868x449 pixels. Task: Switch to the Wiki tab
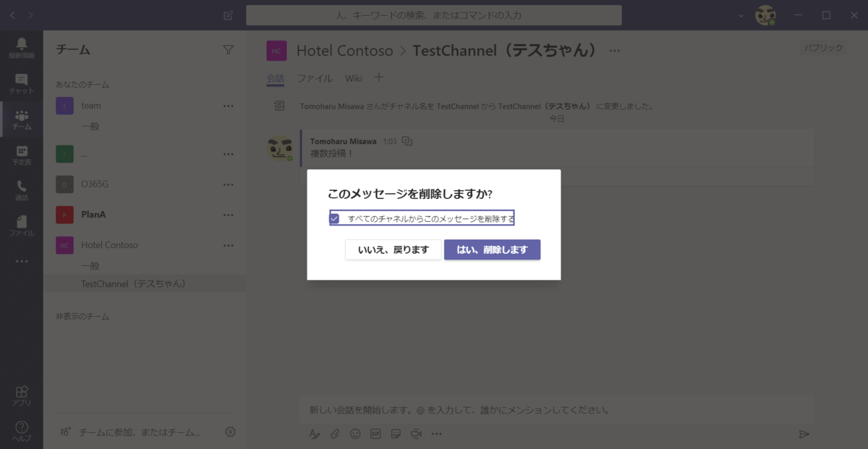tap(353, 78)
